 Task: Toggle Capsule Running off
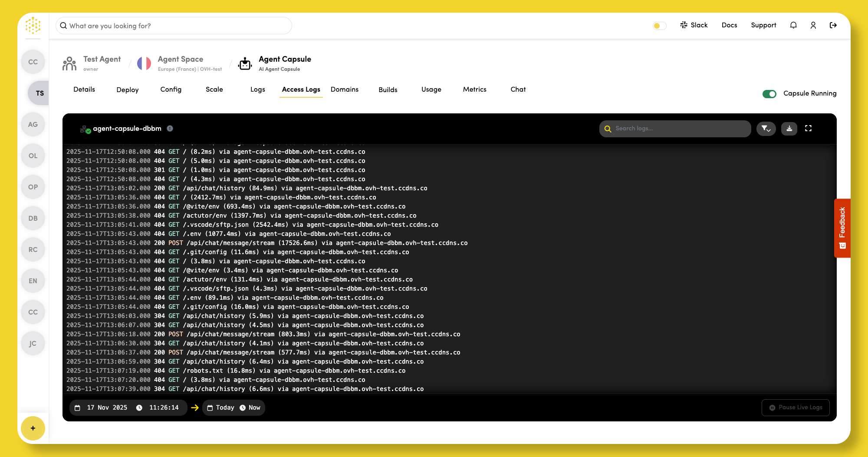click(769, 93)
